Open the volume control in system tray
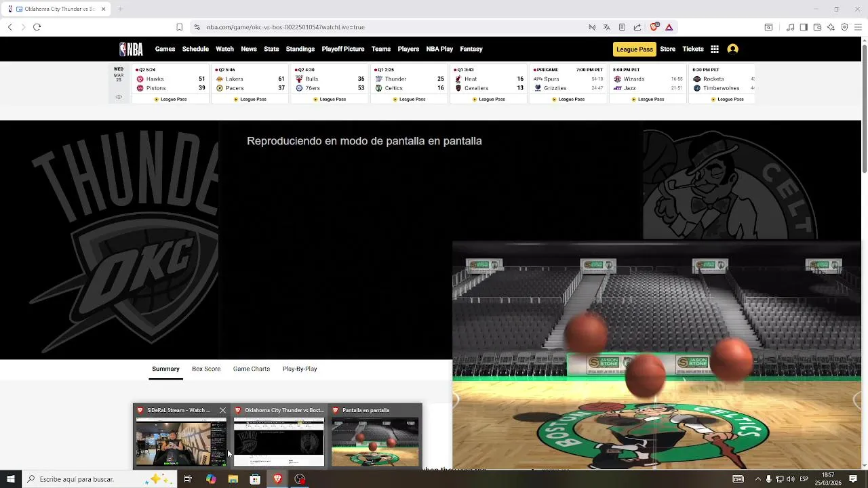868x488 pixels. pos(790,479)
